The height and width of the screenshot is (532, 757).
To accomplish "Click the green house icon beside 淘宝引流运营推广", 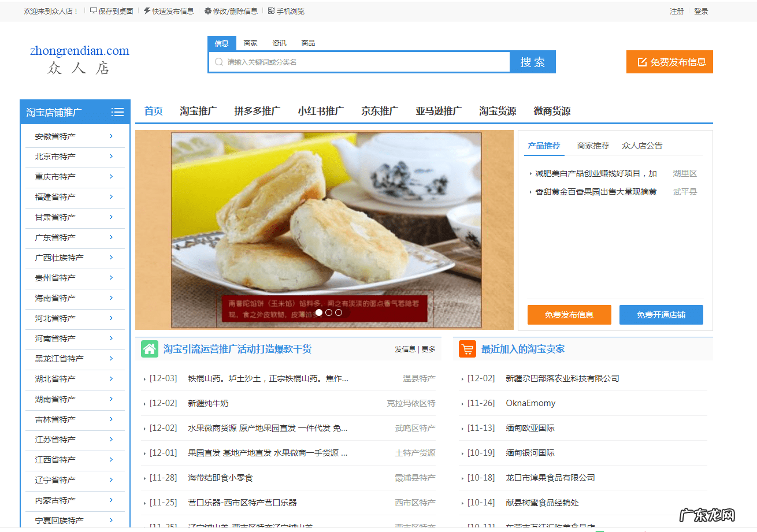I will [x=149, y=349].
